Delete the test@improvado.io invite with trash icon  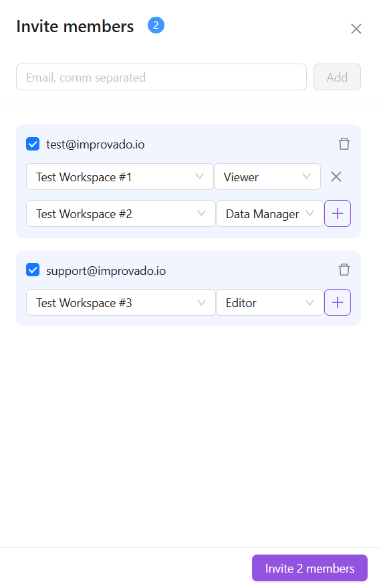pyautogui.click(x=344, y=144)
